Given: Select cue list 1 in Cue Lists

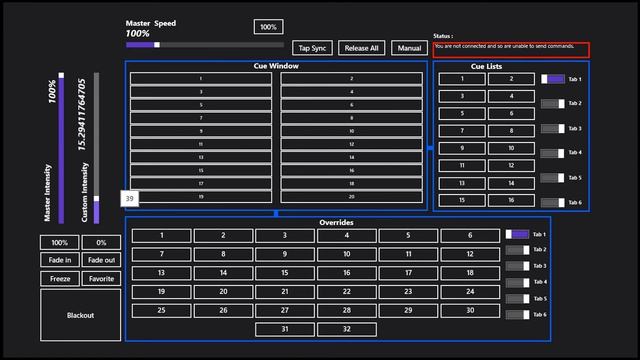Looking at the screenshot, I should coord(462,79).
